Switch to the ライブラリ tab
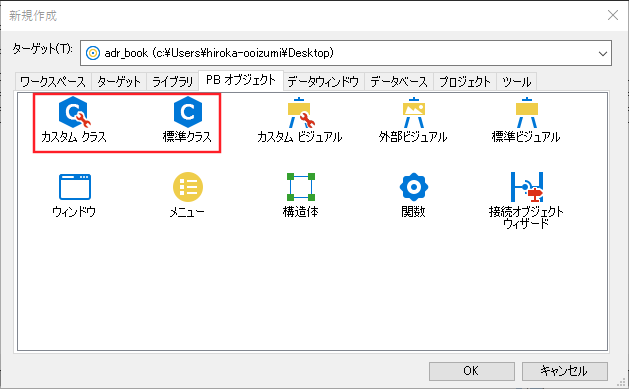 click(x=173, y=82)
